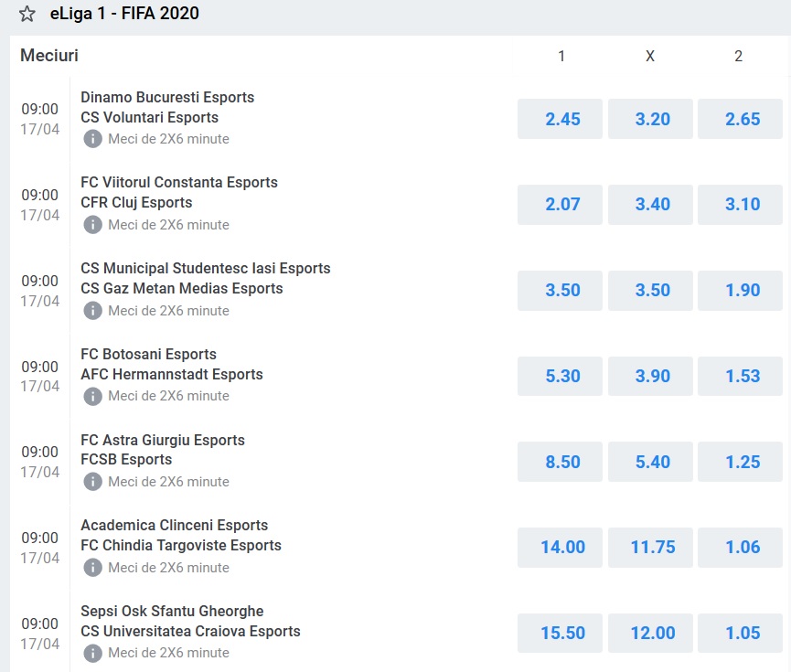Image resolution: width=791 pixels, height=672 pixels.
Task: Pick draw odds 3.40 for Viitorul–CFR Cluj
Action: tap(650, 204)
